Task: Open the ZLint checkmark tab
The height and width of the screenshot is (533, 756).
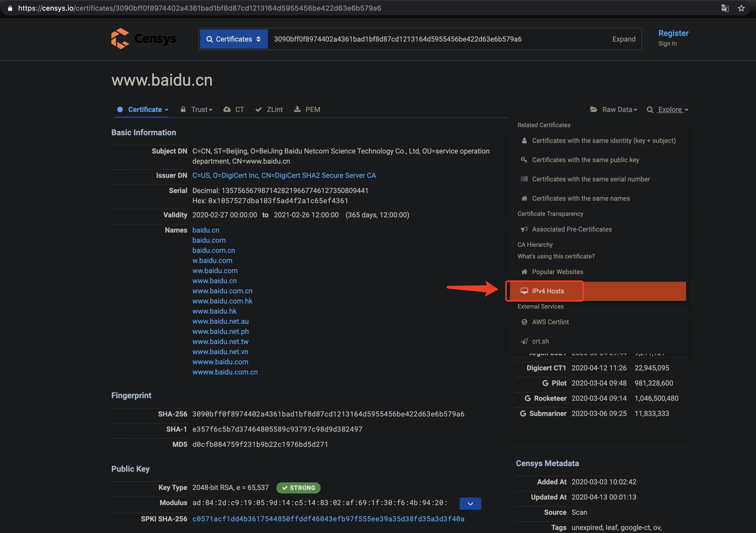Action: [x=269, y=109]
